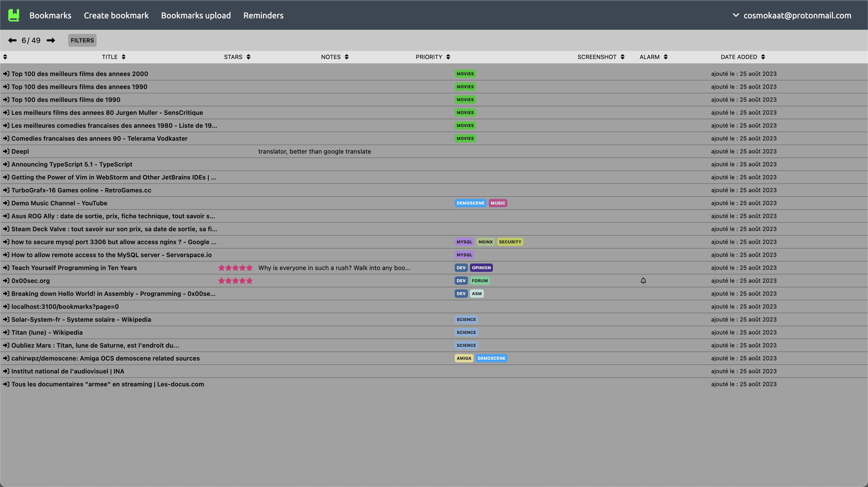This screenshot has height=487, width=868.
Task: Click the PRIORITY column sort arrows
Action: 448,57
